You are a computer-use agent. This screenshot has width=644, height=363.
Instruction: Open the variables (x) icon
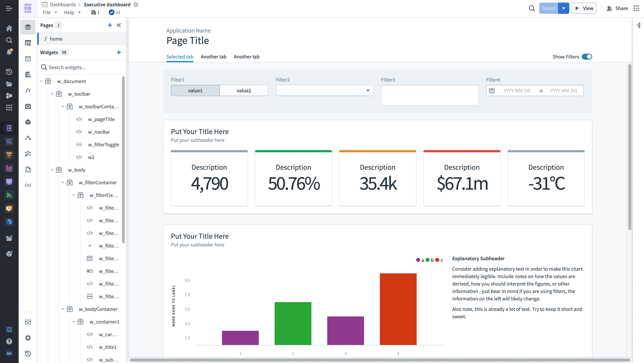pos(28,185)
